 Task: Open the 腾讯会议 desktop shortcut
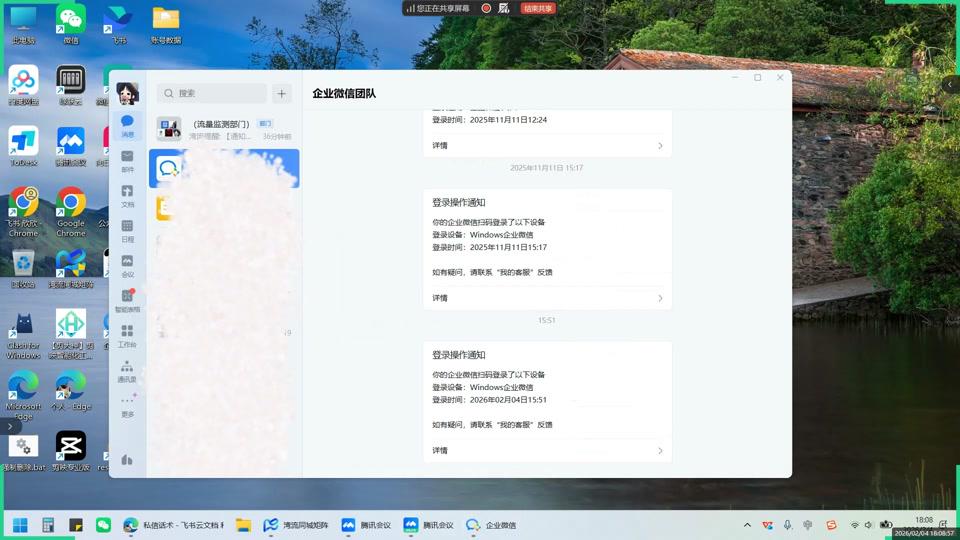(71, 147)
